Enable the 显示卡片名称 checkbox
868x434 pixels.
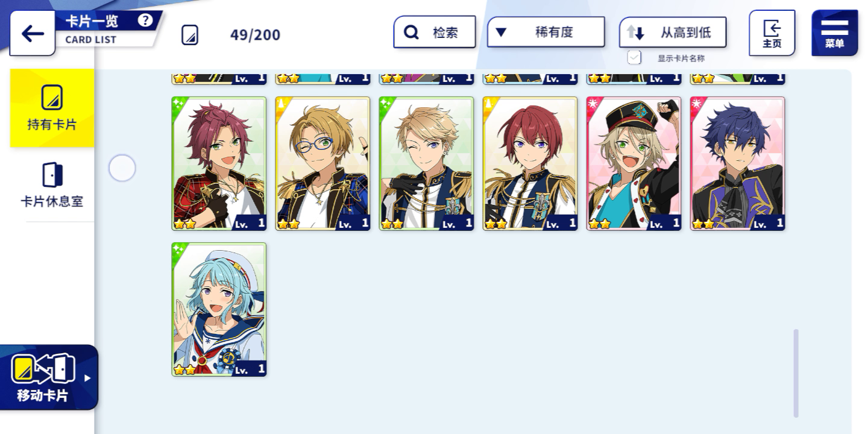coord(634,57)
